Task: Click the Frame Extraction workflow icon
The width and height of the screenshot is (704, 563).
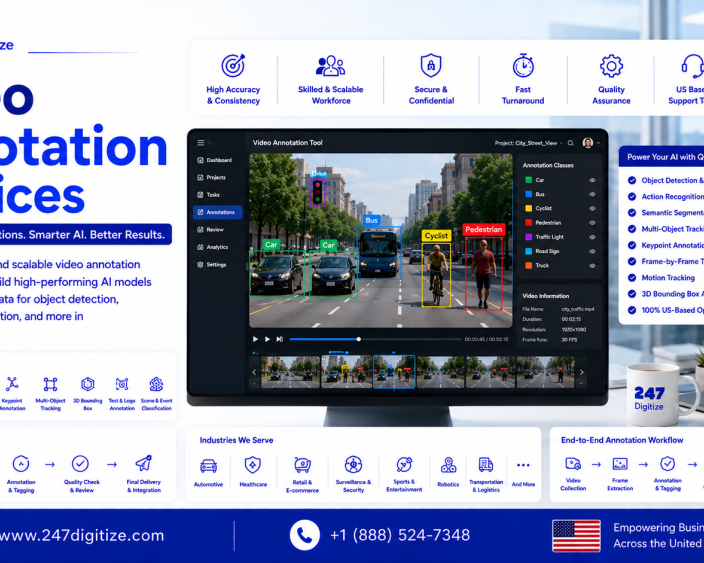Action: [620, 464]
